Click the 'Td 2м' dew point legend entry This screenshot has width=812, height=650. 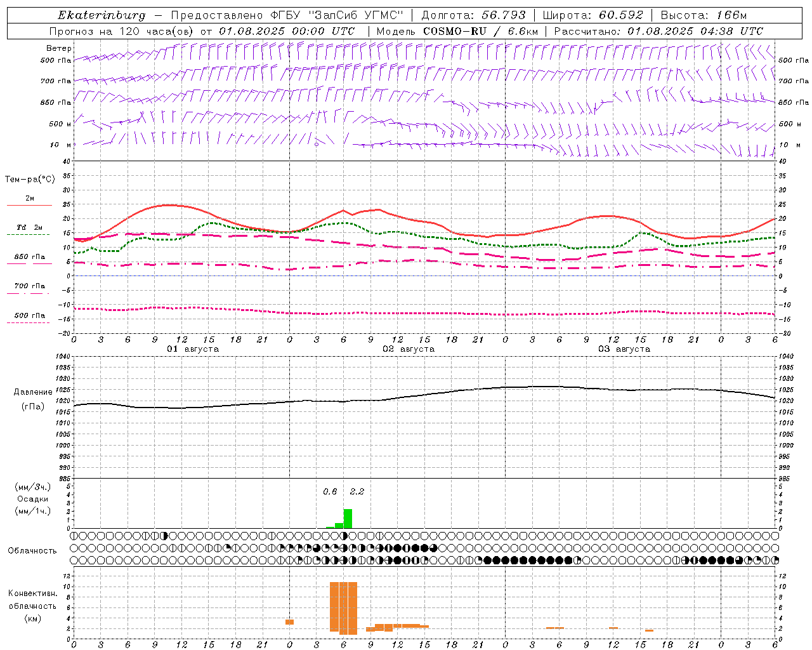point(29,227)
